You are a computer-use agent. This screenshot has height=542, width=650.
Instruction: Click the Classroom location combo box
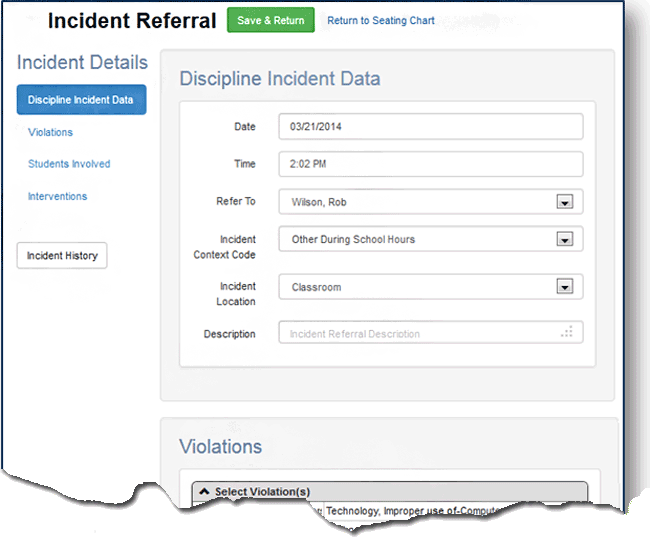point(431,287)
